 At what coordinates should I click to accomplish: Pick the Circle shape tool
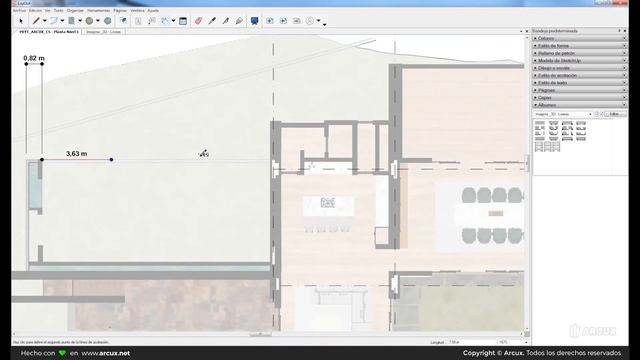(x=89, y=21)
